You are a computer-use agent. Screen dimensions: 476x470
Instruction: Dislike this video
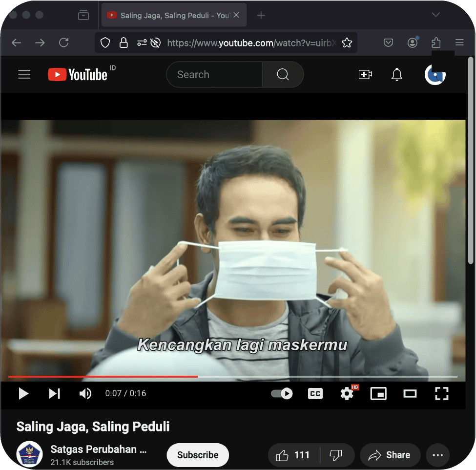[336, 455]
